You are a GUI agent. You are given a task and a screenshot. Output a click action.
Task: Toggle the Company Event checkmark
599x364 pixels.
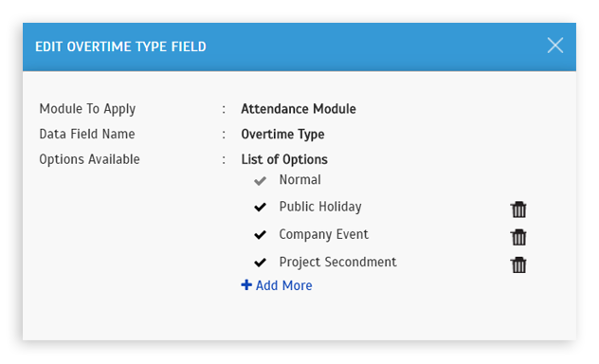[260, 234]
